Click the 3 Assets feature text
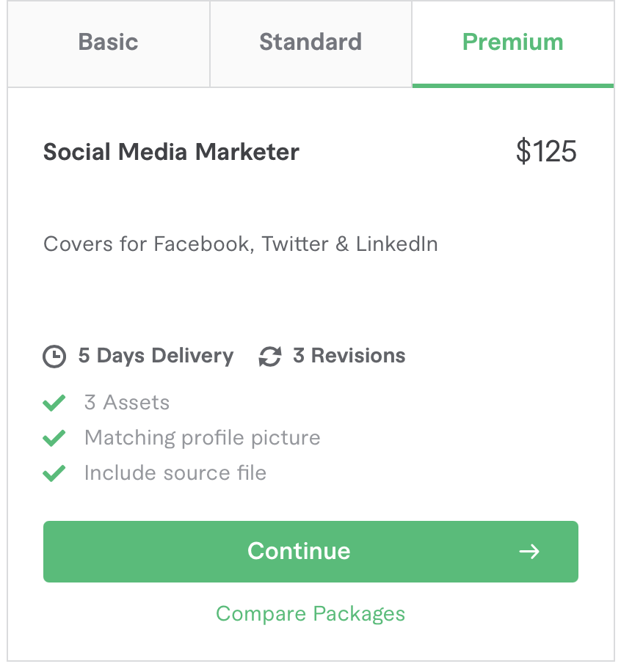Viewport: 621px width, 672px height. [127, 402]
